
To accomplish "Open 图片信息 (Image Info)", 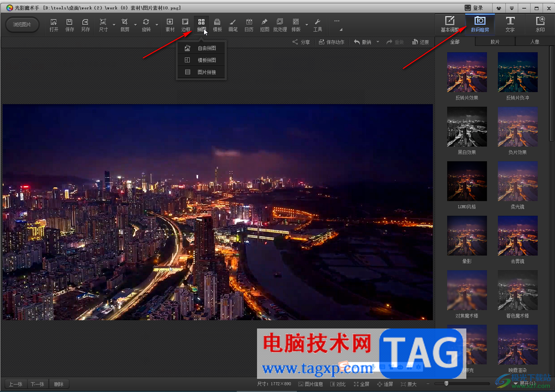I will [310, 384].
